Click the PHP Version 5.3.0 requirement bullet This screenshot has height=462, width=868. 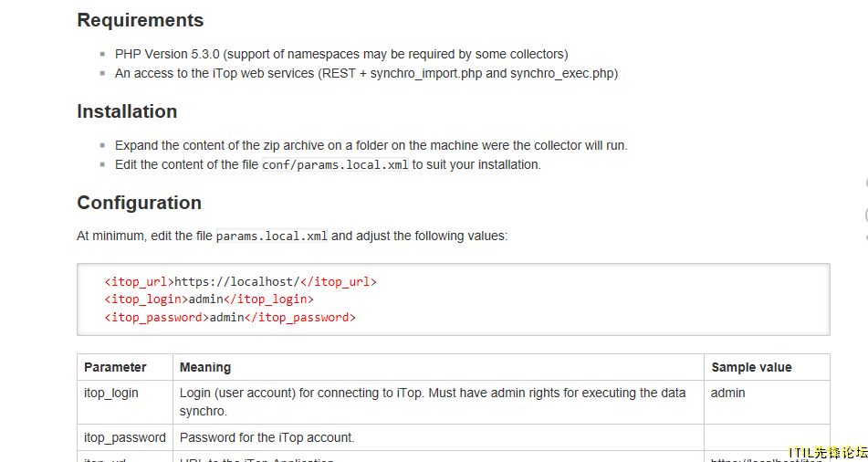341,54
